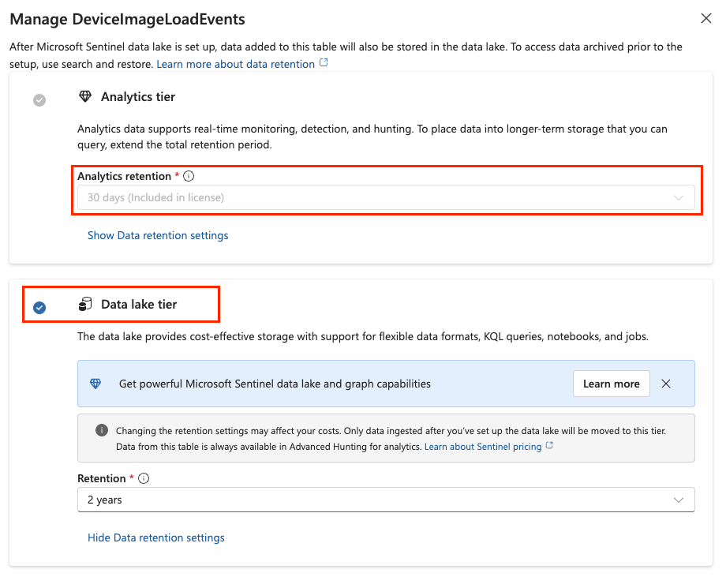The width and height of the screenshot is (726, 588).
Task: Click the Data lake tier database icon
Action: click(x=85, y=305)
